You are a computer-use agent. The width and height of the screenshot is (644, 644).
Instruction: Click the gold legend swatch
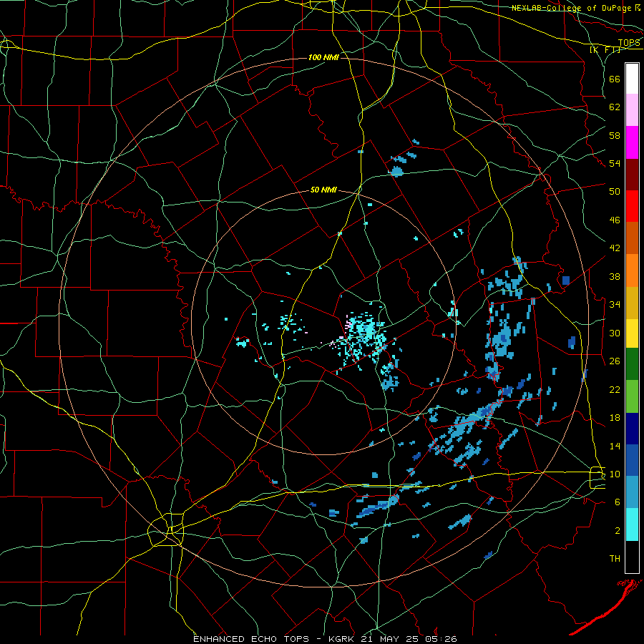(632, 303)
